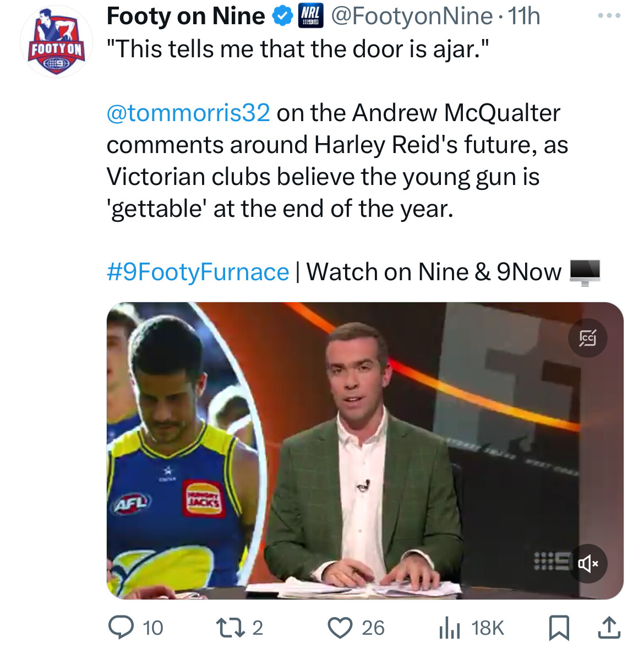Open Footy on Nine profile avatar
644x654 pixels.
(x=56, y=42)
